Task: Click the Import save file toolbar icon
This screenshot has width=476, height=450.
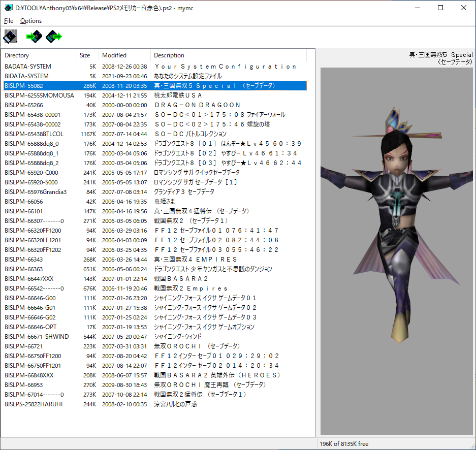Action: click(x=34, y=37)
